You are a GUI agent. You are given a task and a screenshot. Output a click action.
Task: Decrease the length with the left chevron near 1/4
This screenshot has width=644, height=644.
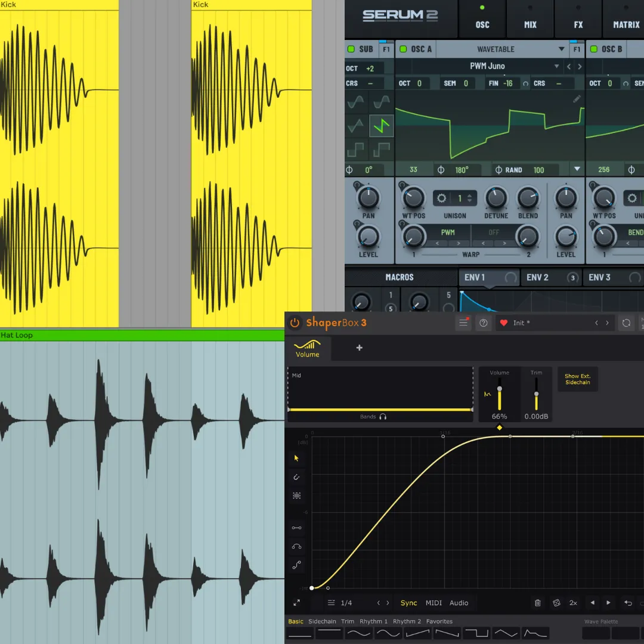[378, 602]
